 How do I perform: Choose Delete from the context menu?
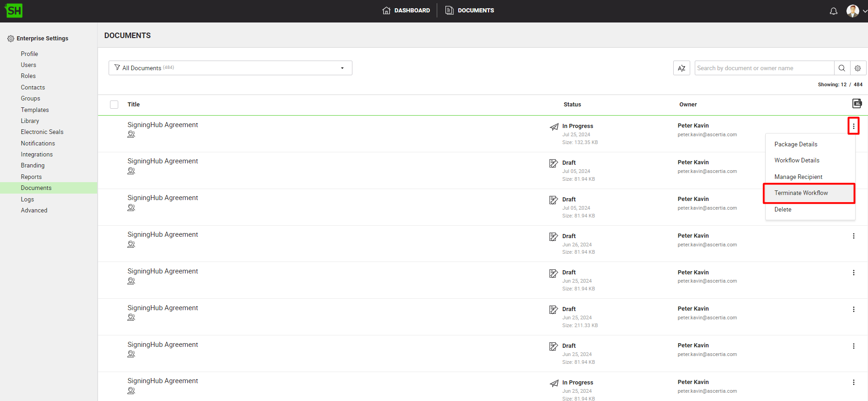783,210
